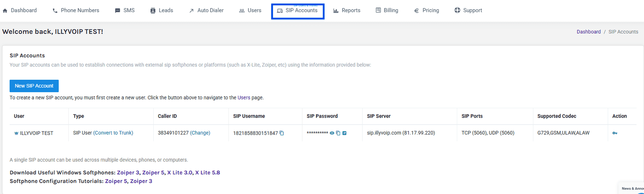Show the hidden SIP password
This screenshot has height=194, width=644.
click(x=332, y=133)
